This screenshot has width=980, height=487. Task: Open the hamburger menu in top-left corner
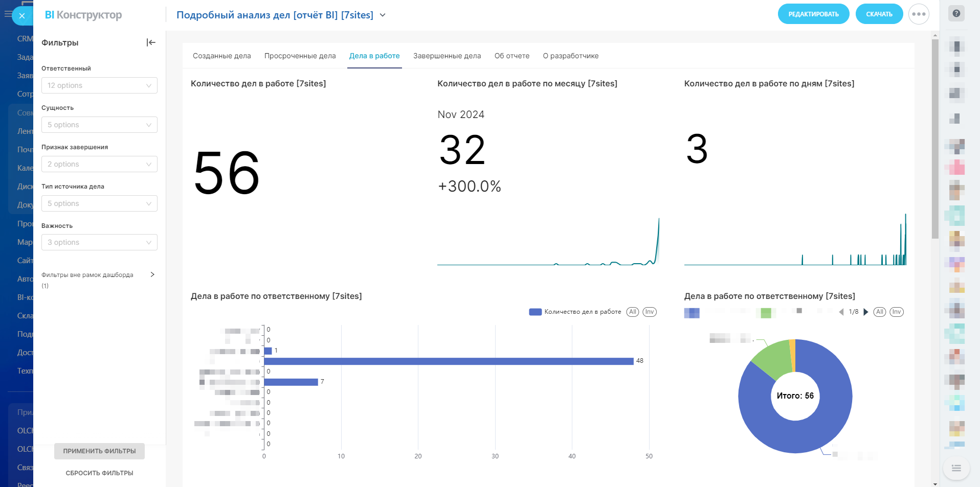[x=8, y=14]
